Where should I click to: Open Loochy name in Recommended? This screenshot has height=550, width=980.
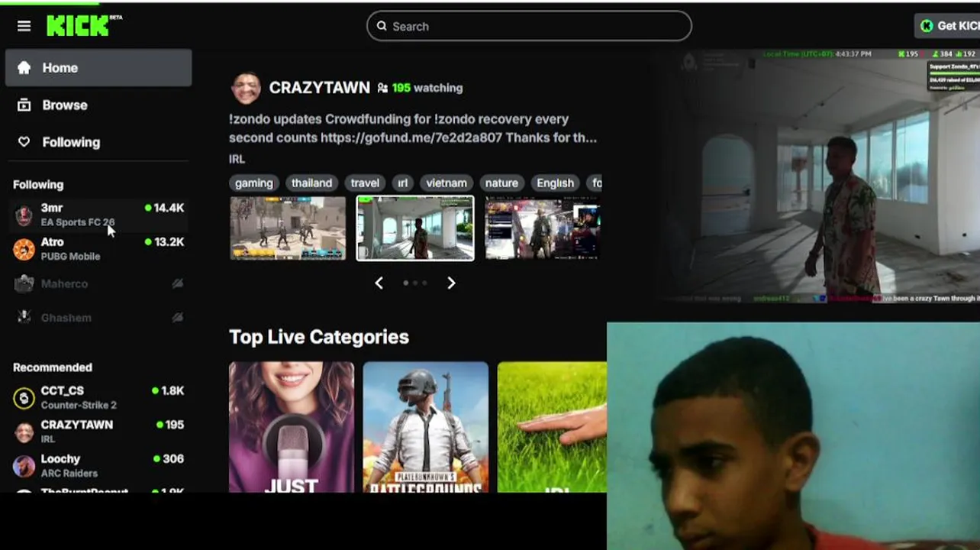(x=60, y=458)
